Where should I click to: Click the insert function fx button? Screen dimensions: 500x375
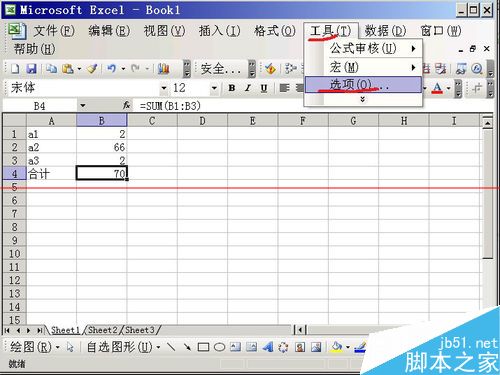pos(126,106)
